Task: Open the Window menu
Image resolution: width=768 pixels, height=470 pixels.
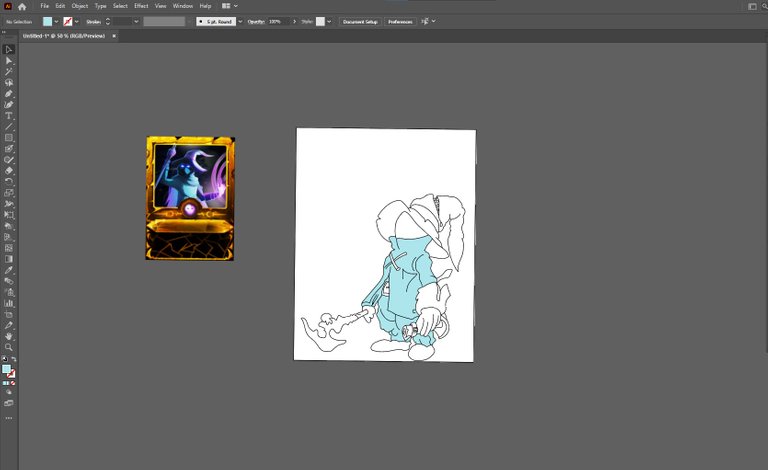Action: pyautogui.click(x=183, y=6)
